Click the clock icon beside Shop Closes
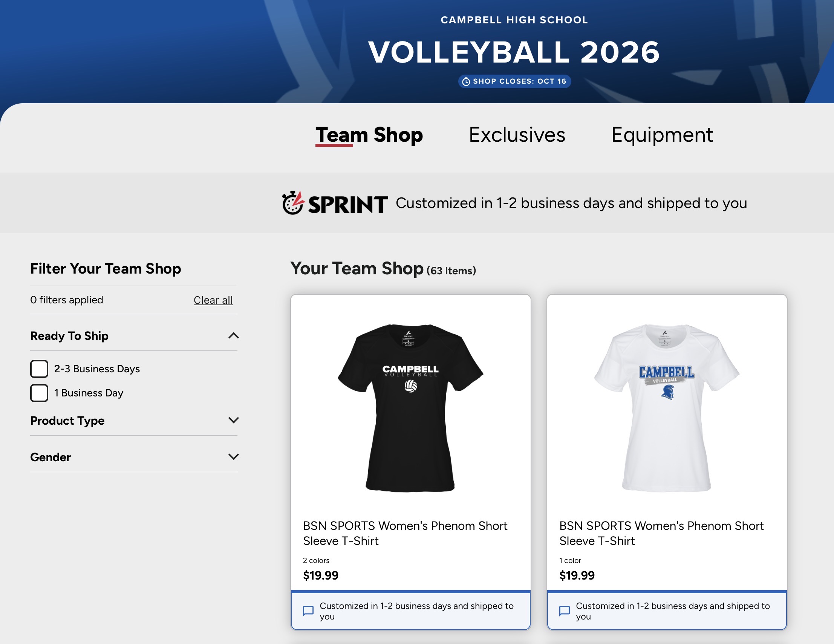The image size is (834, 644). coord(466,81)
